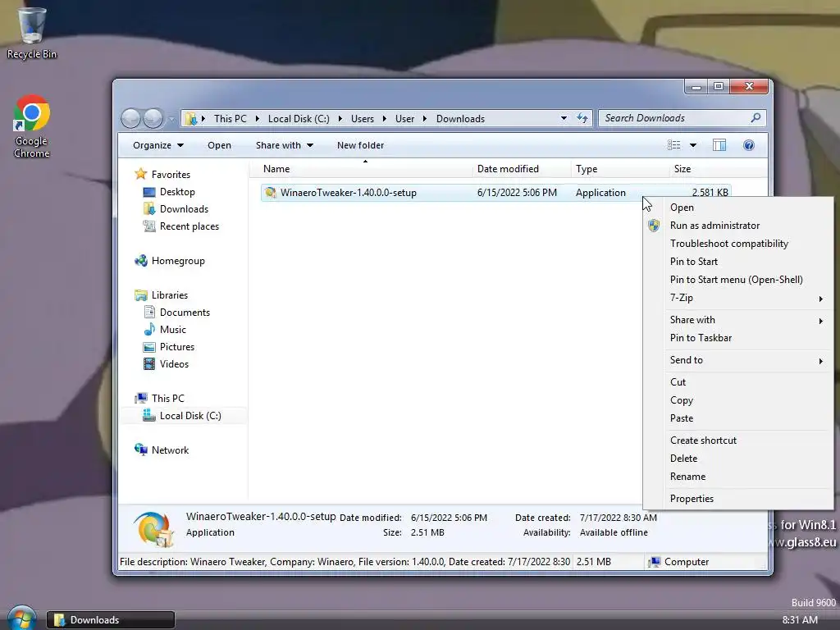Launch the Google Chrome desktop shortcut

tap(32, 126)
